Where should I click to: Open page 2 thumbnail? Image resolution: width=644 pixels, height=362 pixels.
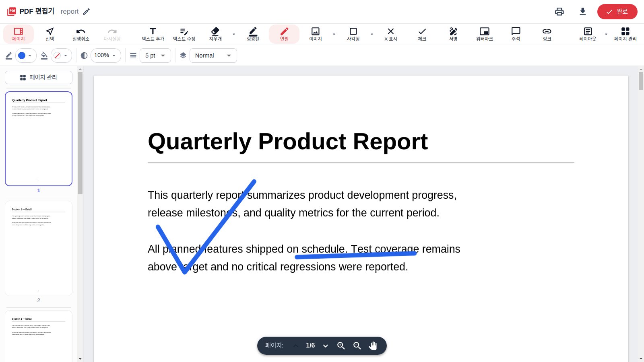39,249
